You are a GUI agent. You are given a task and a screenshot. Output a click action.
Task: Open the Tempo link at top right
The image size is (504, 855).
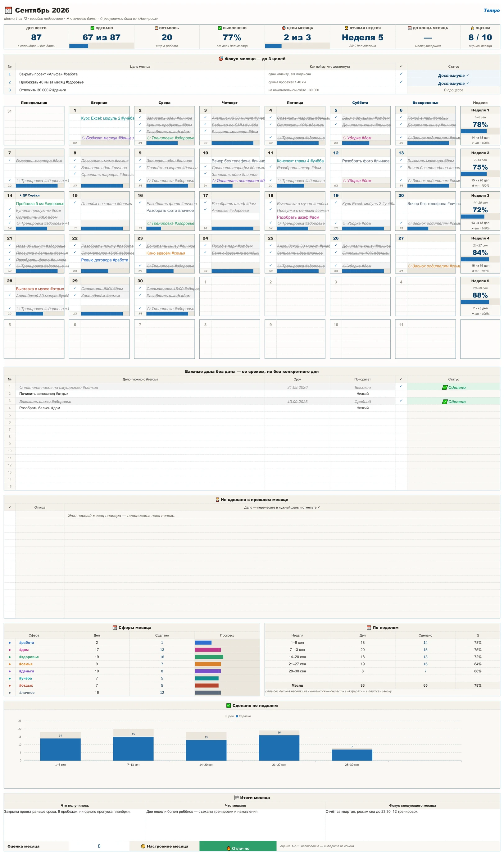[x=492, y=11]
